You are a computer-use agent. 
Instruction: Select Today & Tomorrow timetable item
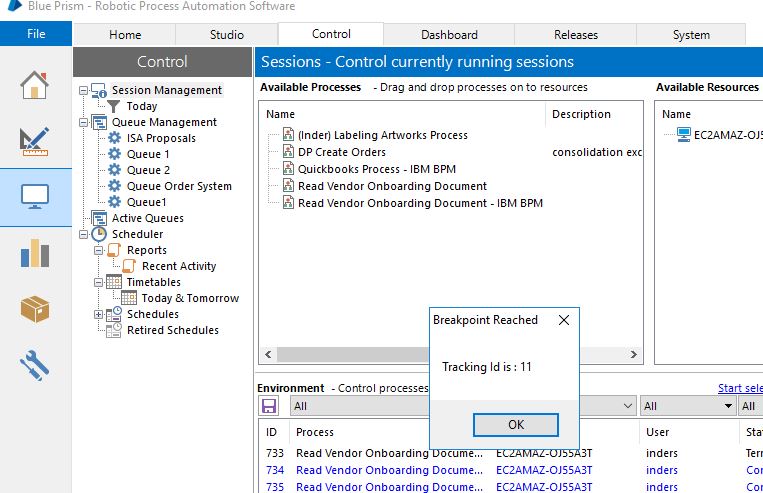click(190, 298)
